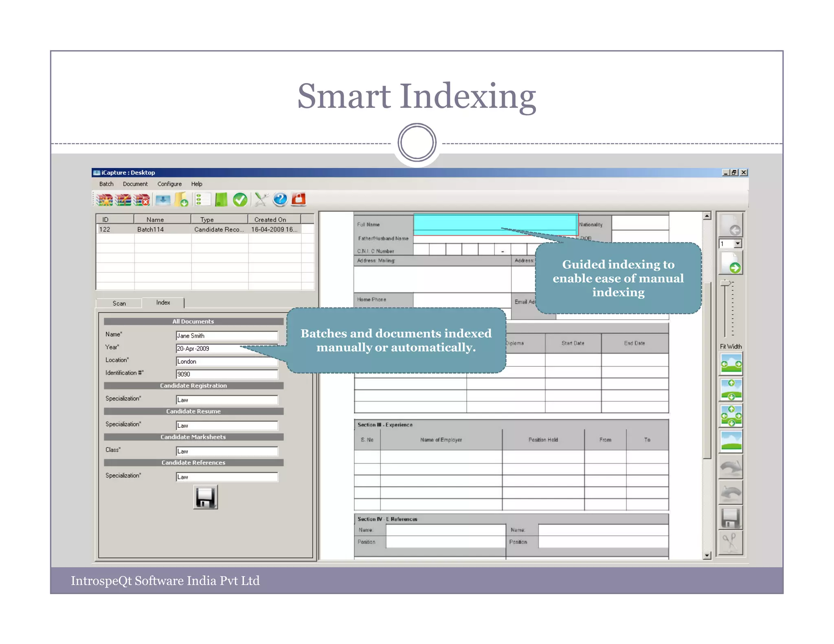Open the page number dropdown
This screenshot has height=644, width=834.
(x=738, y=244)
